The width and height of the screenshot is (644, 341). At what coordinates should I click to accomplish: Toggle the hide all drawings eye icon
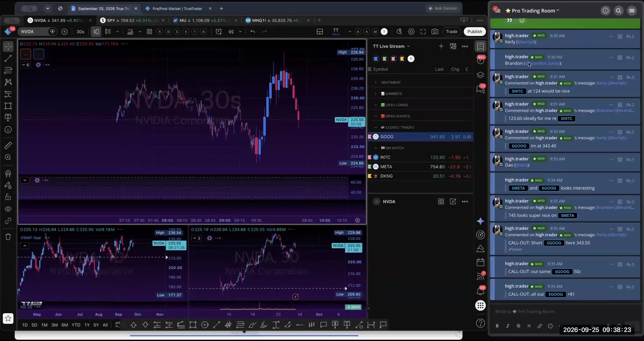[8, 209]
